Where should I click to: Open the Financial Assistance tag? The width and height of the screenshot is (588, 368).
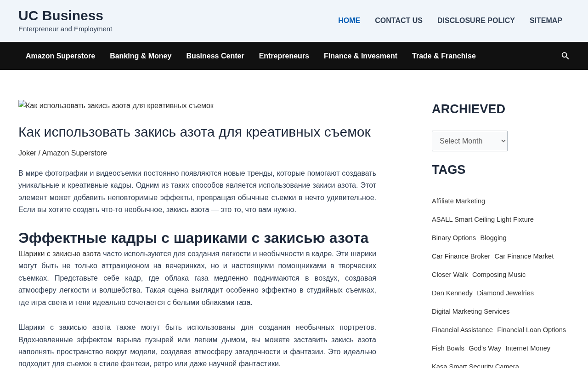coord(462,330)
